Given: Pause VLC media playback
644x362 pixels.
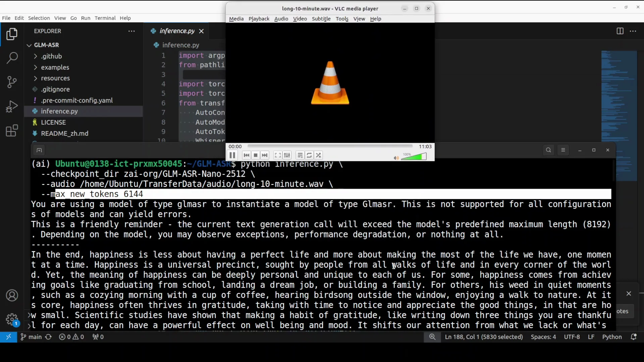Looking at the screenshot, I should (232, 155).
